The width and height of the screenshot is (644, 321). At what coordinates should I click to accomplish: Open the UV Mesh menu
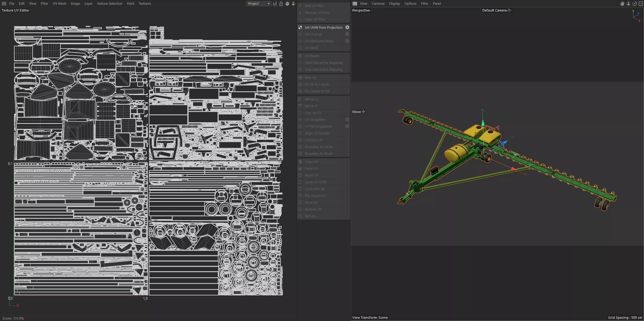point(59,4)
